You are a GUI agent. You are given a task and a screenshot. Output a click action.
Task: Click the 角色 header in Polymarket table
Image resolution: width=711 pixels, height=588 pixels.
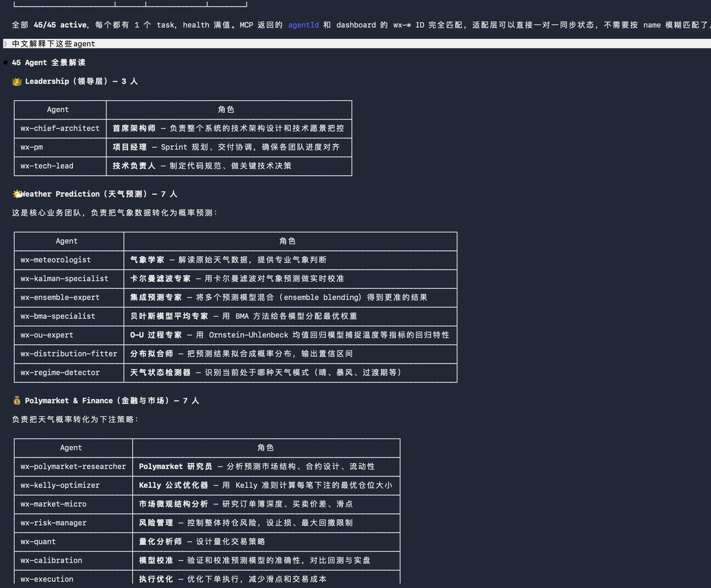click(265, 448)
